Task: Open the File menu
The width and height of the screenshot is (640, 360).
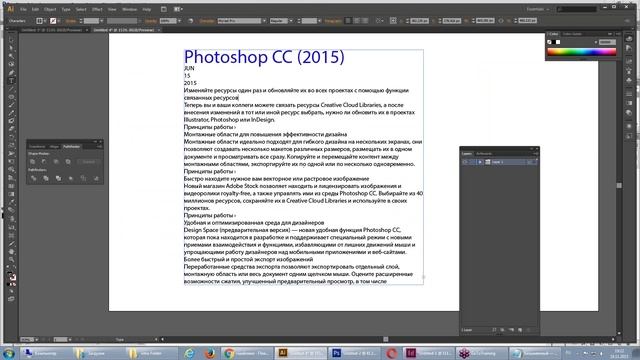Action: 23,9
